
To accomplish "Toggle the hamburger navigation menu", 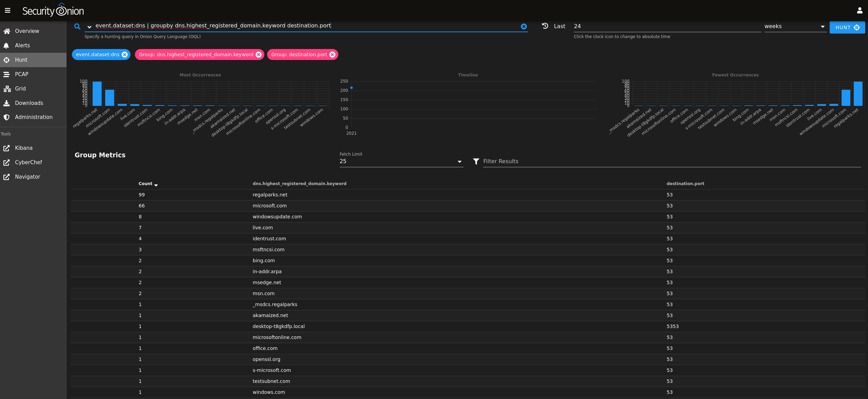I will (8, 11).
